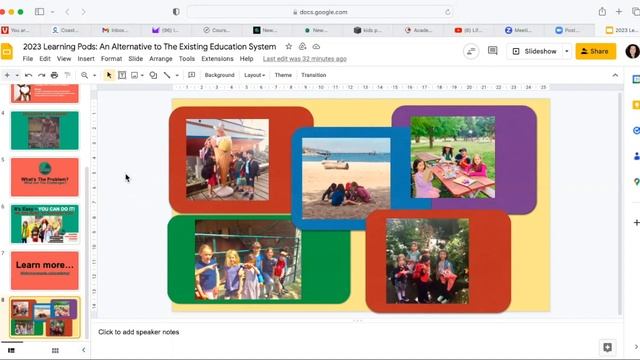Image resolution: width=640 pixels, height=360 pixels.
Task: Open Safari share icon
Action: (602, 12)
